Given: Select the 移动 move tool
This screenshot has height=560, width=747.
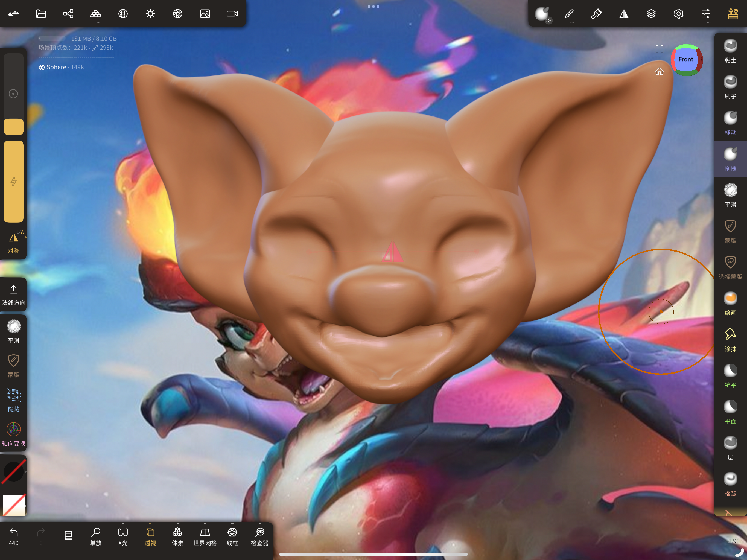Looking at the screenshot, I should (x=730, y=124).
